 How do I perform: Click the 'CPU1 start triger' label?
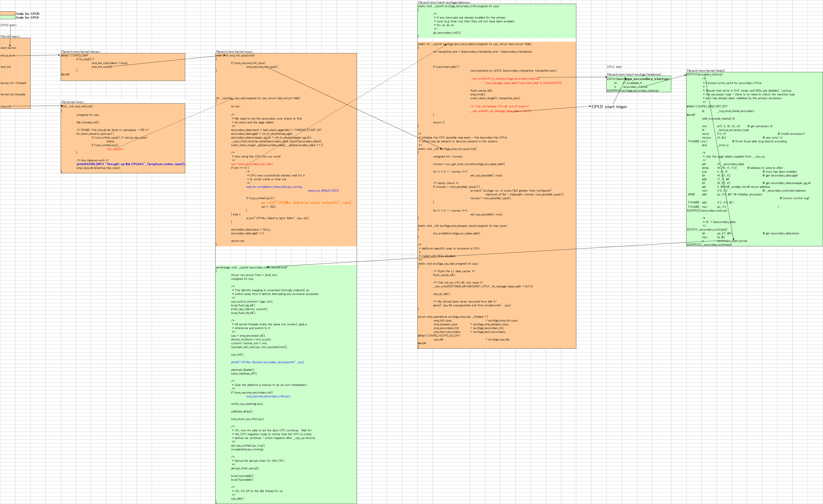[609, 107]
